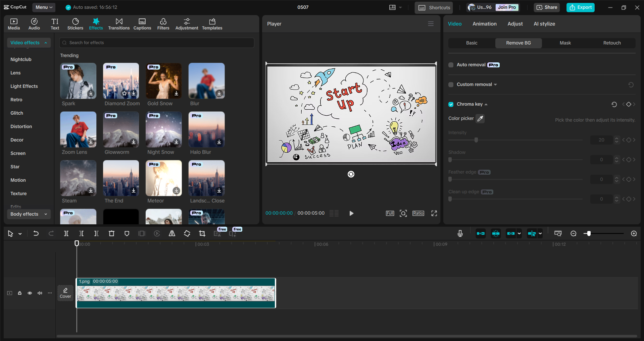This screenshot has width=644, height=341.
Task: Select the Retouch sub-tab
Action: 612,43
